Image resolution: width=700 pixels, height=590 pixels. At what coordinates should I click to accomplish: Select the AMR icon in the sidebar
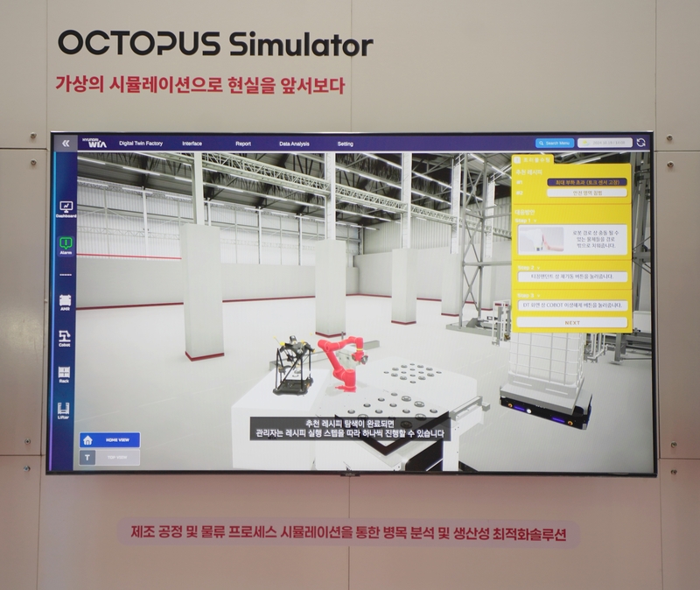coord(65,300)
